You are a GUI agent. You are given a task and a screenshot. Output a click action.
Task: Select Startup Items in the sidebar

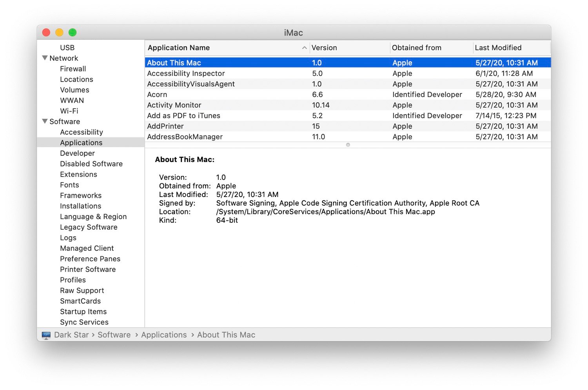[83, 311]
